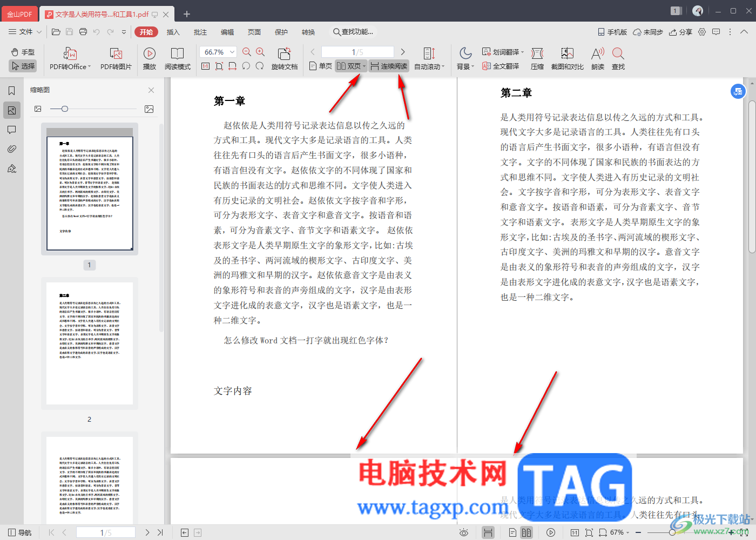Toggle continuous reading in status bar
Viewport: 756px width, 540px height.
488,532
